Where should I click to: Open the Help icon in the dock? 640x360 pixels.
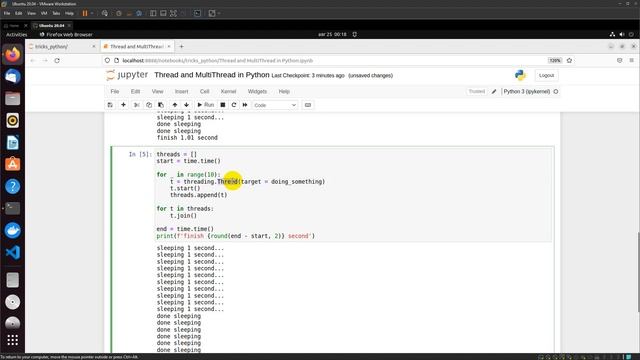point(13,187)
